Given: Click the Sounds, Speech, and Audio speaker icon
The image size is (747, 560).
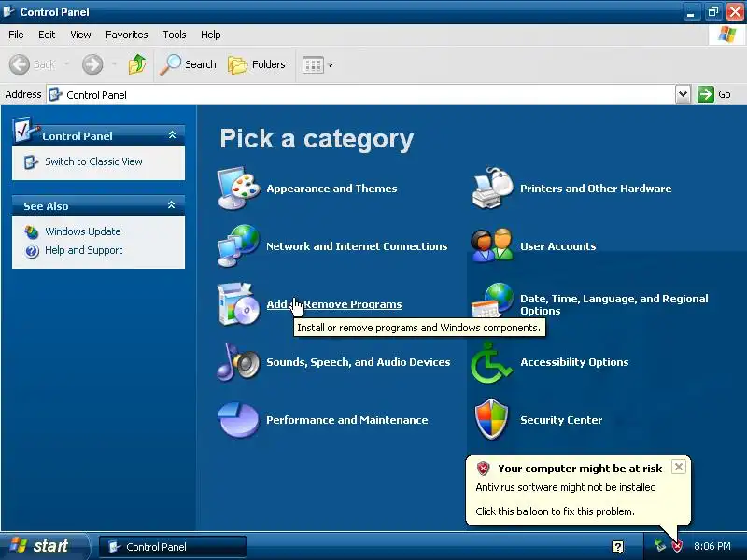Looking at the screenshot, I should (239, 362).
